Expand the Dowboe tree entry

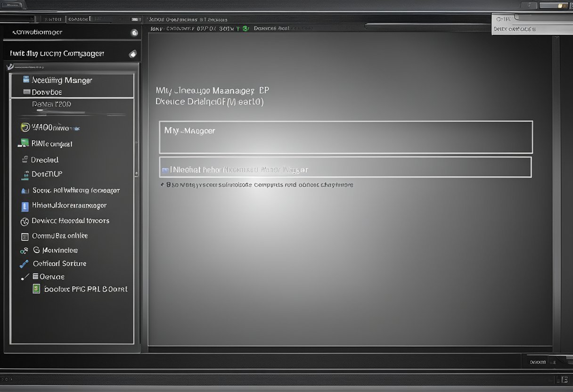(x=27, y=92)
